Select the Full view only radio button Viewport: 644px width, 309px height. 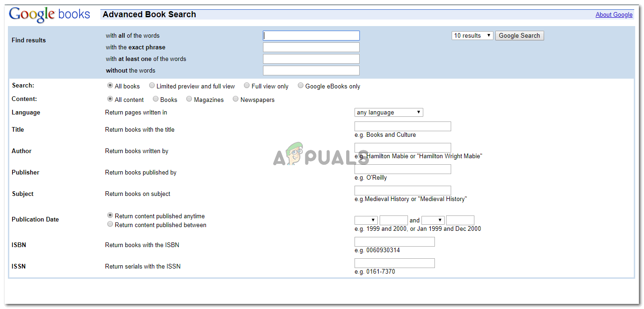[247, 86]
